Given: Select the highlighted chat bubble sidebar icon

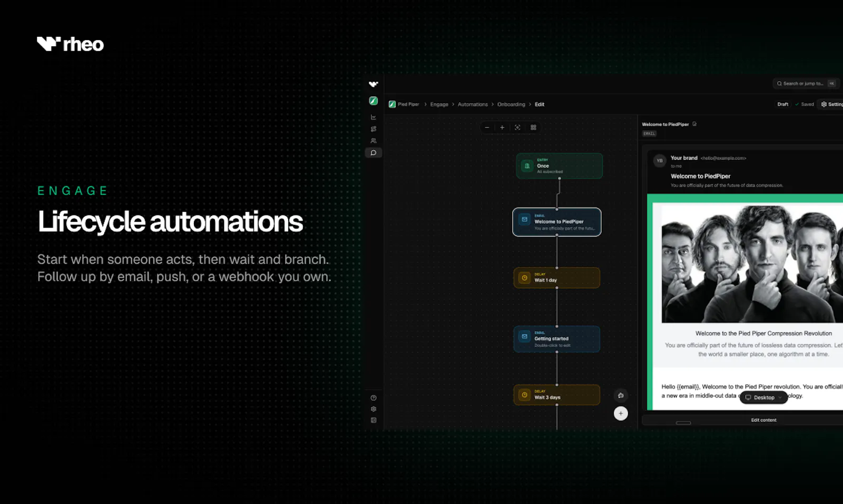Looking at the screenshot, I should pos(374,153).
